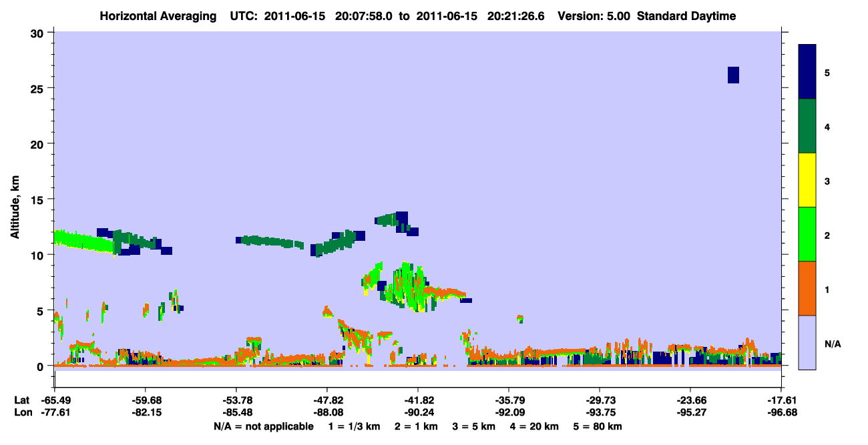Screen dimensions: 868x445
Task: Click the lavender N/A colorbar segment
Action: [807, 342]
